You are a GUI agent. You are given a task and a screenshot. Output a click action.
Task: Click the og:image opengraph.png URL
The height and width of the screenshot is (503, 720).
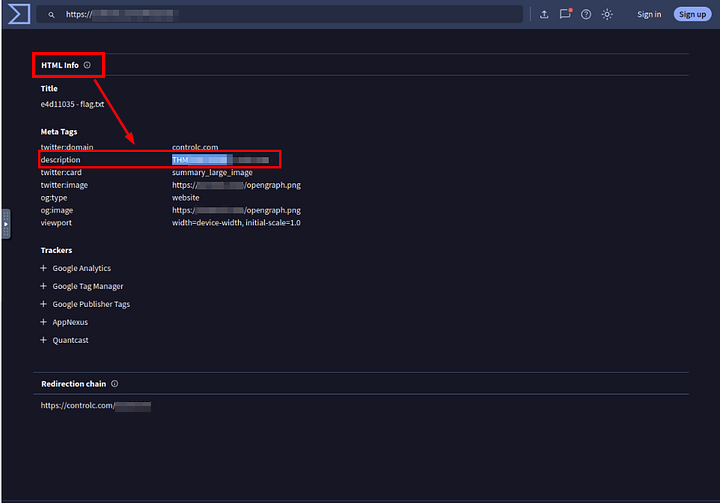pos(236,210)
